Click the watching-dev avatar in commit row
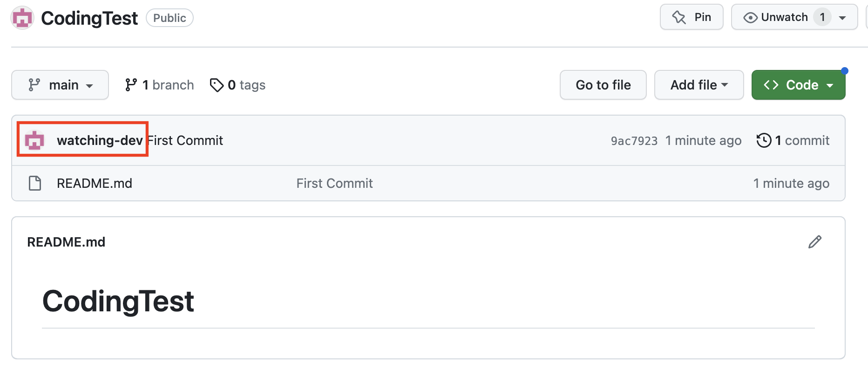868x378 pixels. (34, 140)
